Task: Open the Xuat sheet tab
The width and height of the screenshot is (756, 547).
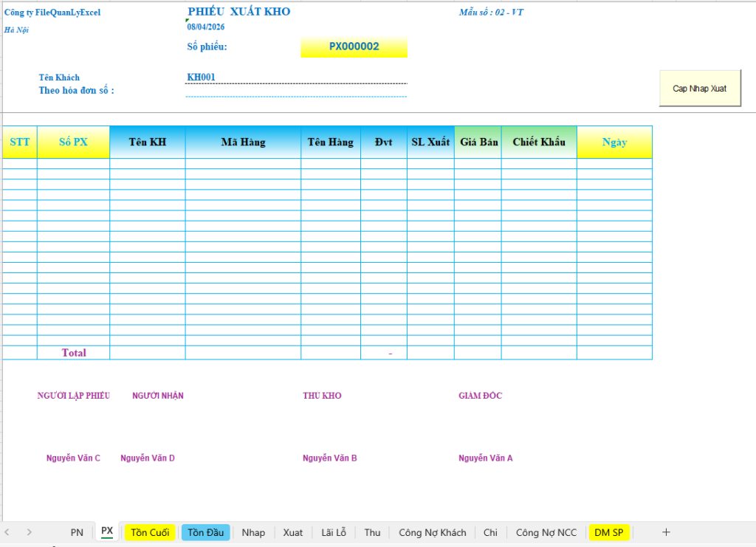Action: (x=293, y=532)
